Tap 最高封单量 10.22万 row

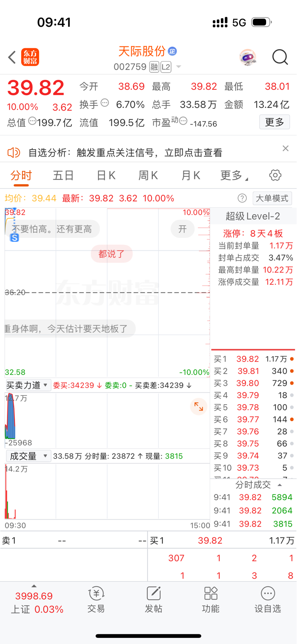(255, 270)
